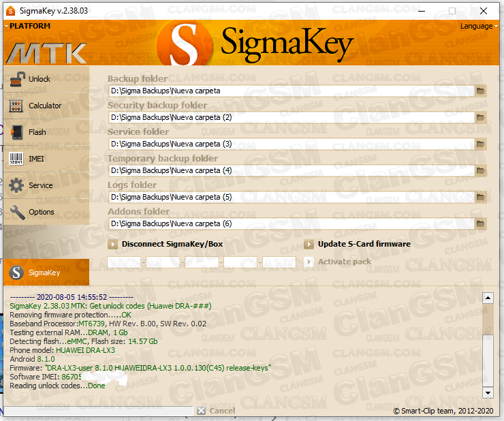Click the log scrollbar down arrow
This screenshot has width=504, height=421.
pyautogui.click(x=488, y=392)
